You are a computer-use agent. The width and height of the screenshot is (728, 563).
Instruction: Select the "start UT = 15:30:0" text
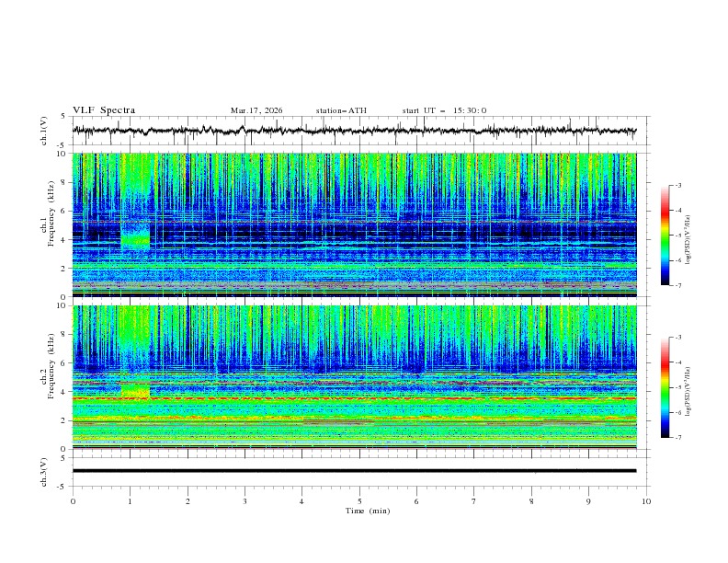point(444,110)
